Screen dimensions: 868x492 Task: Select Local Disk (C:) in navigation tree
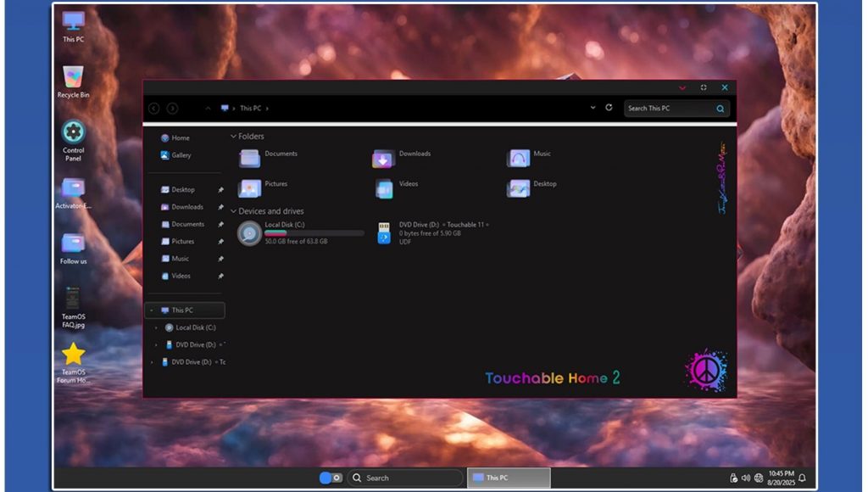tap(191, 327)
